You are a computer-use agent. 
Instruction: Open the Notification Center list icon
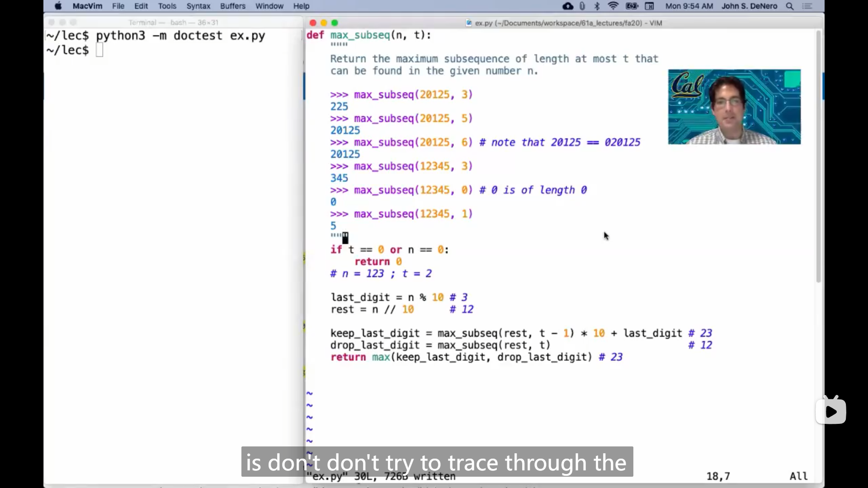[x=807, y=6]
